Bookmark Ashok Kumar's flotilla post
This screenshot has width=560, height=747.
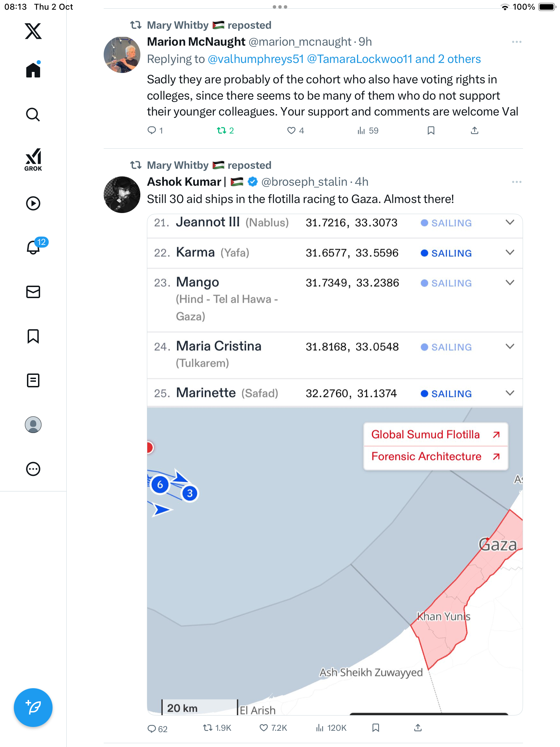[x=376, y=728]
